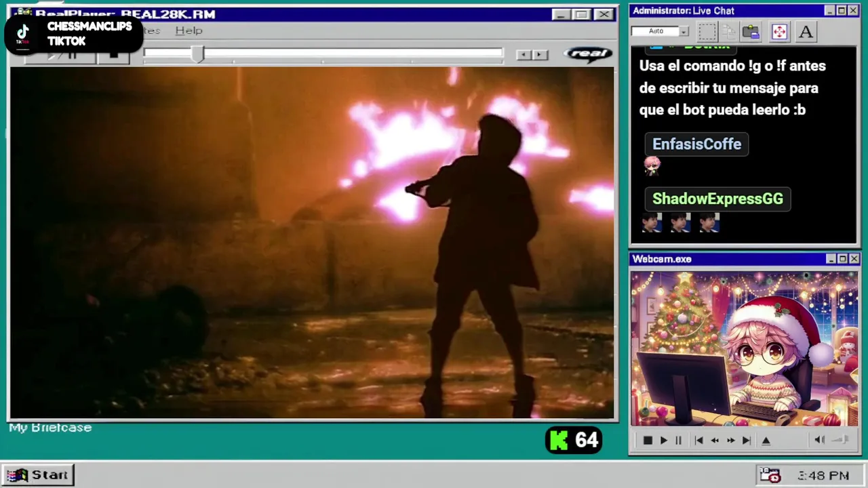
Task: Click the copy pages icon in Live Chat
Action: coord(729,32)
